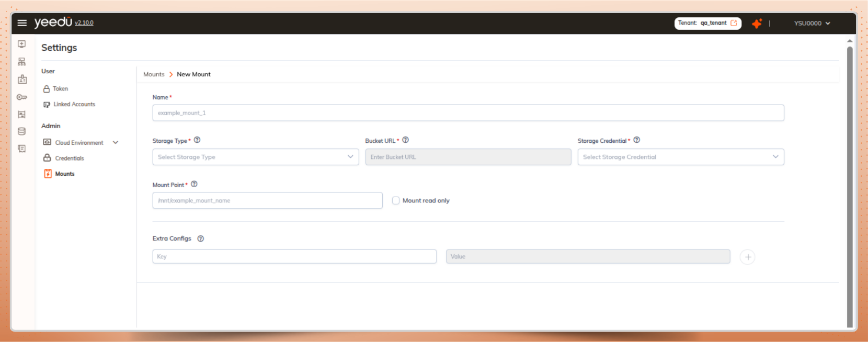Click the vertical scrollbar thumb
This screenshot has width=868, height=342.
click(x=850, y=187)
